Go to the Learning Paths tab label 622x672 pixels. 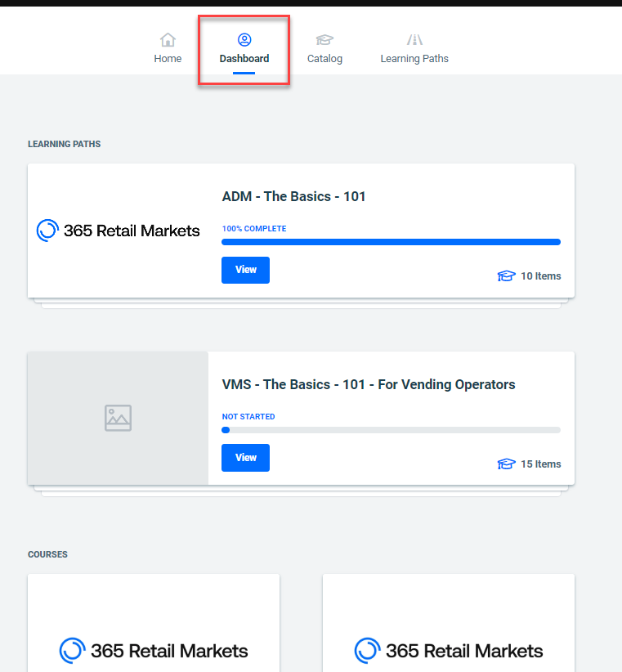point(414,59)
